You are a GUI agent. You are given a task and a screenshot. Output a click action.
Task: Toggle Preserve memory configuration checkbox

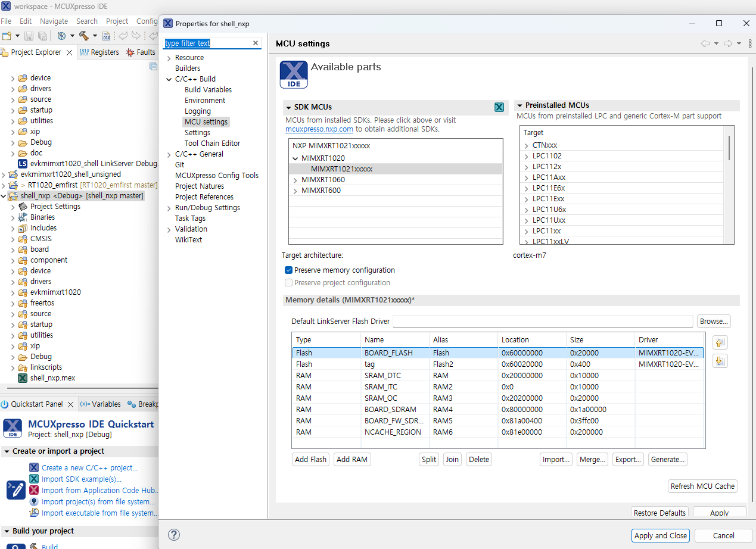(289, 270)
